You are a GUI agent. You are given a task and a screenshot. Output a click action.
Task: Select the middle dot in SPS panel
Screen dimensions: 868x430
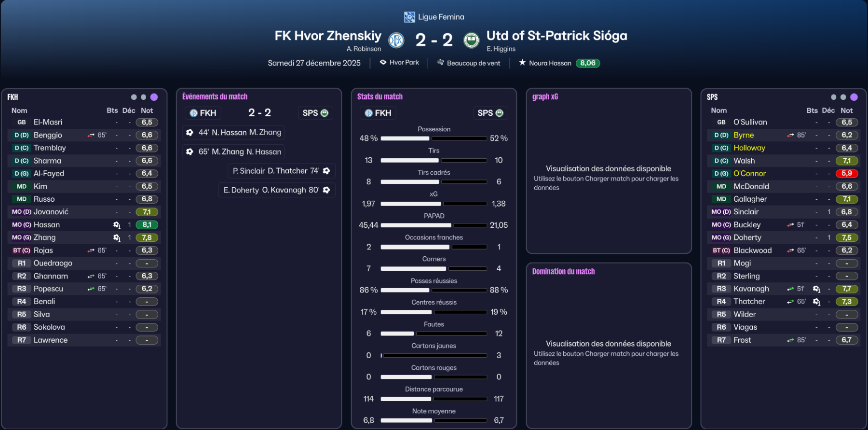[843, 97]
